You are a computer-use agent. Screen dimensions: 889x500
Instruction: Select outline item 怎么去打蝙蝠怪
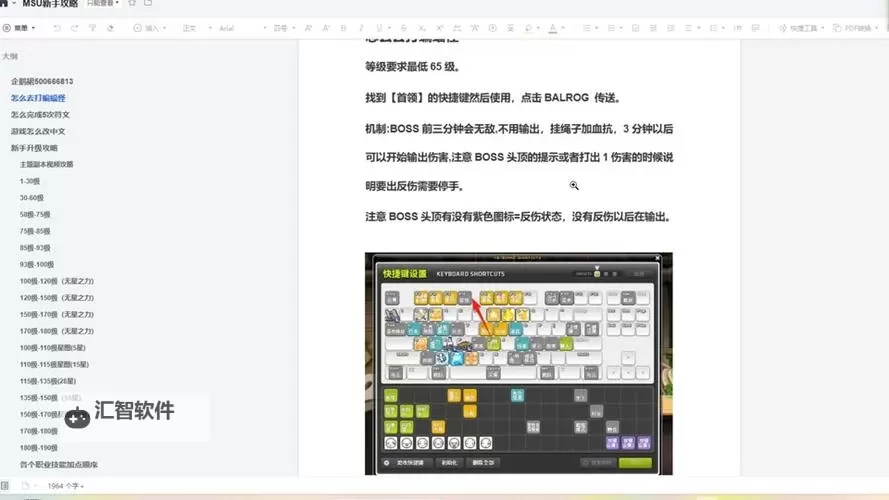point(38,98)
